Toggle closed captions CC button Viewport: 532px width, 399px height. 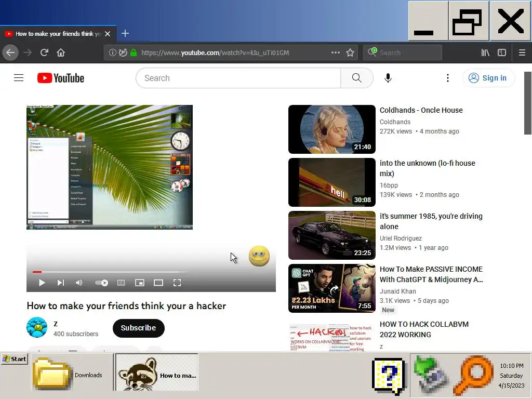(121, 283)
